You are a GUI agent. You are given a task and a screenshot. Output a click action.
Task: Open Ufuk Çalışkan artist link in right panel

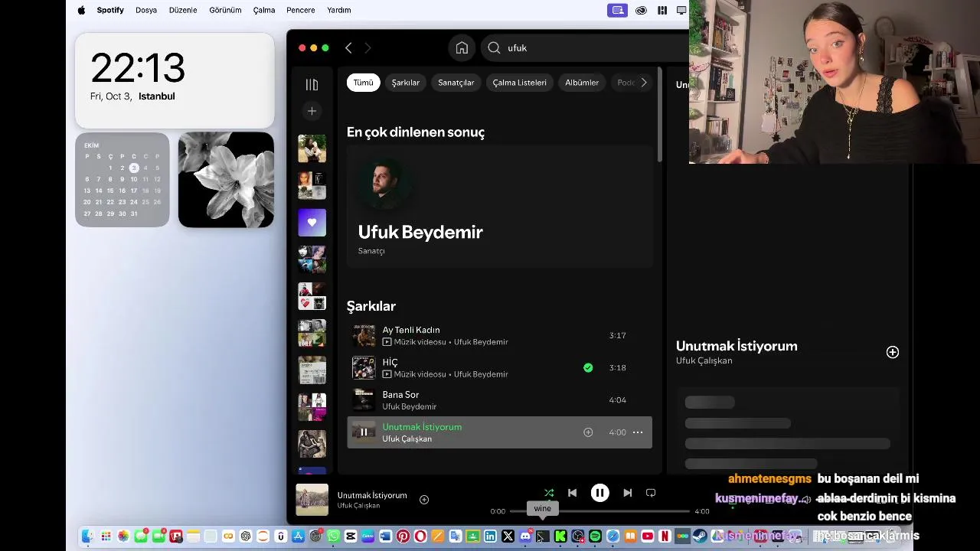[x=704, y=360]
